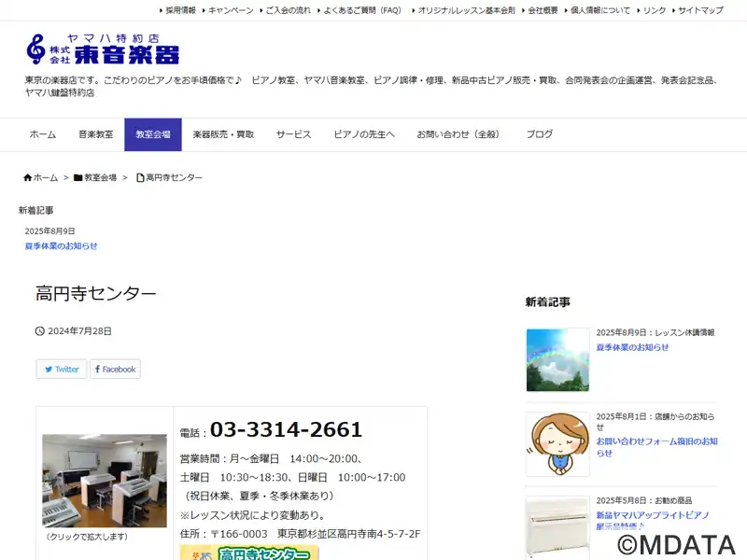Open the ホーム navigation tab
This screenshot has width=747, height=560.
click(x=43, y=134)
